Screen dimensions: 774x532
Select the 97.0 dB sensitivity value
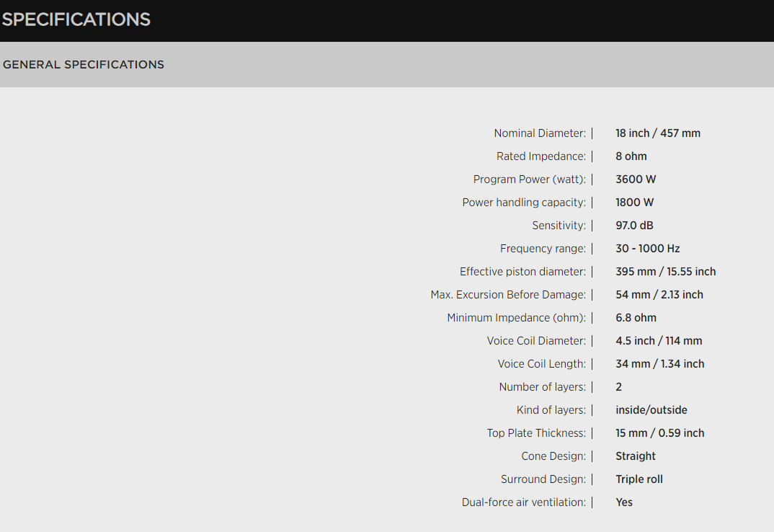pyautogui.click(x=635, y=226)
